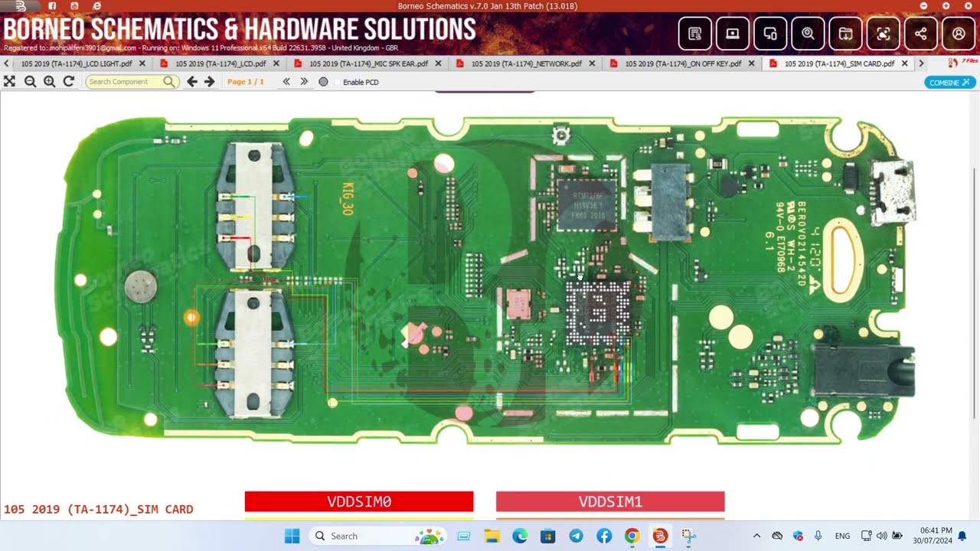Close the _LCD.pdf tab

tap(276, 64)
